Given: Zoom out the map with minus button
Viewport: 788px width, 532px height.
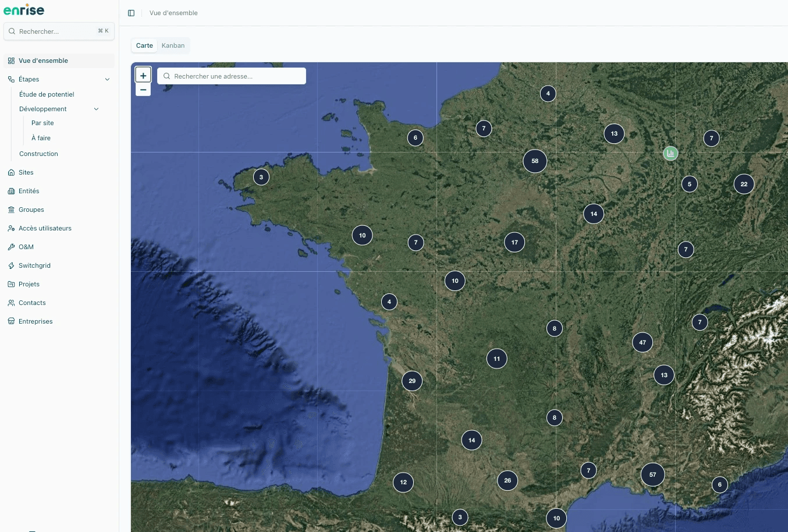Looking at the screenshot, I should click(x=143, y=90).
